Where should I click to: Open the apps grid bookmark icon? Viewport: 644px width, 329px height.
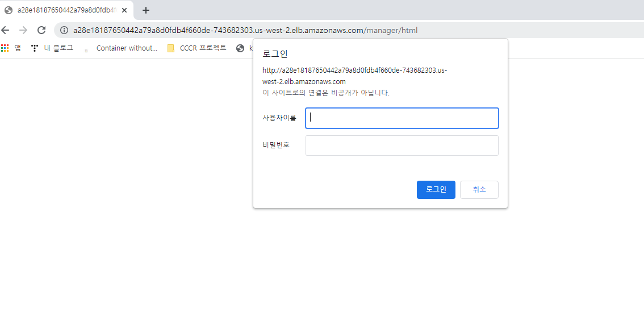pyautogui.click(x=5, y=48)
